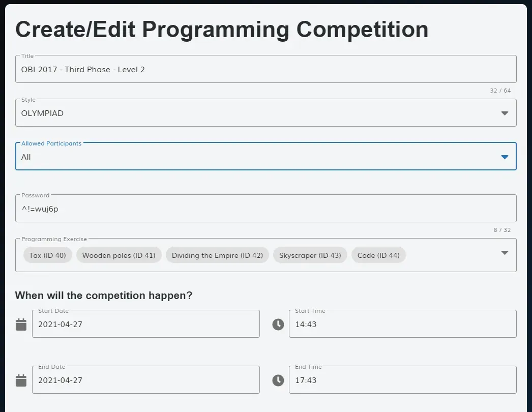
Task: Select the Wooden poles (ID 41) chip
Action: click(119, 255)
